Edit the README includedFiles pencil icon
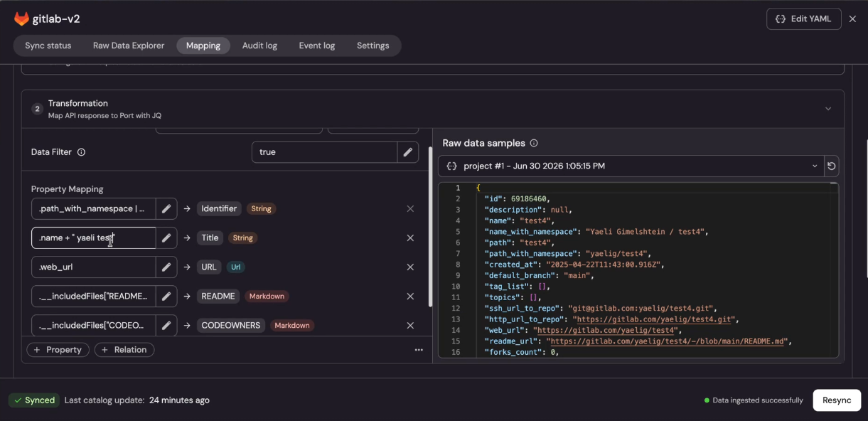The height and width of the screenshot is (421, 868). tap(166, 297)
